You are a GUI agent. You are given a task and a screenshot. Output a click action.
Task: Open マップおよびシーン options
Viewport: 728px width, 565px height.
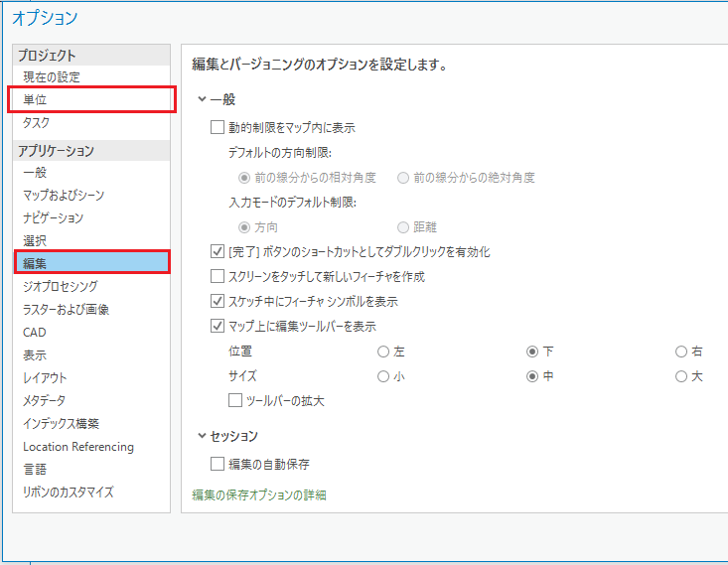91,195
